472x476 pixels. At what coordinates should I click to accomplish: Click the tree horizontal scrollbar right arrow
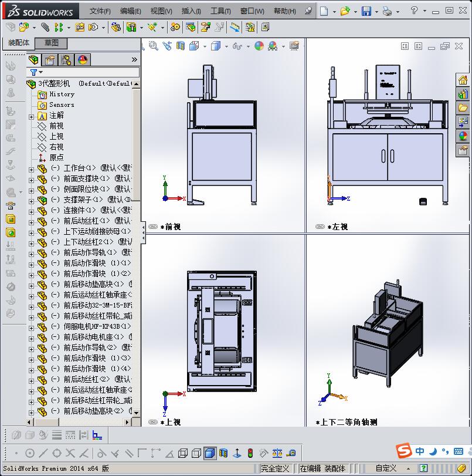(127, 422)
